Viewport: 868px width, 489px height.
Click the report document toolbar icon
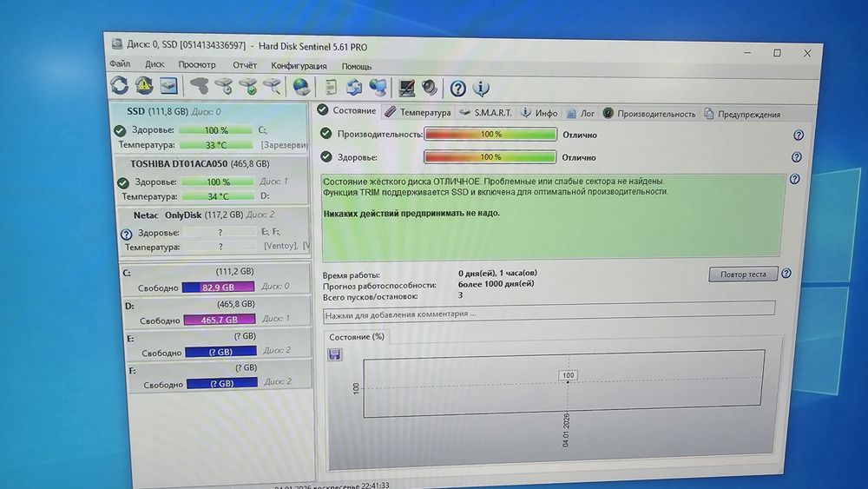tap(331, 87)
